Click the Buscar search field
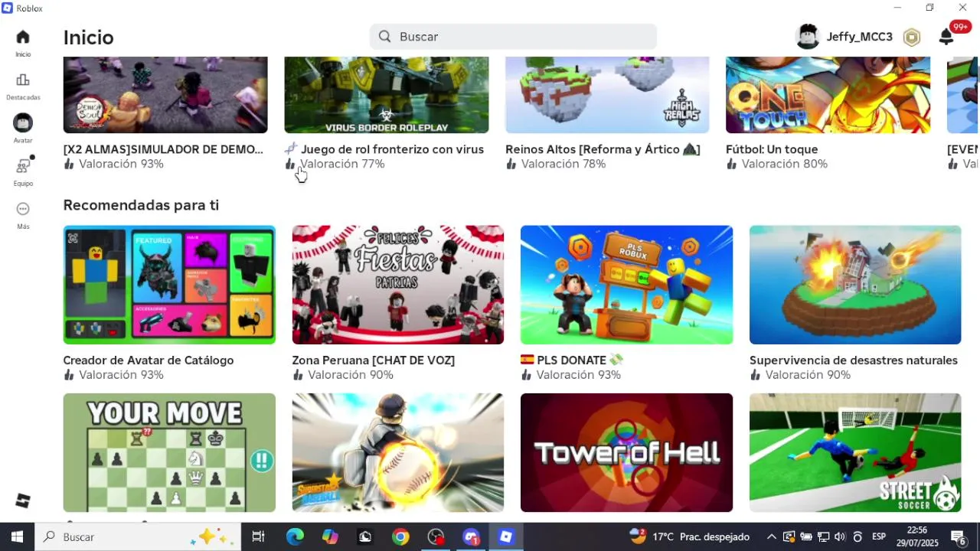 coord(513,37)
